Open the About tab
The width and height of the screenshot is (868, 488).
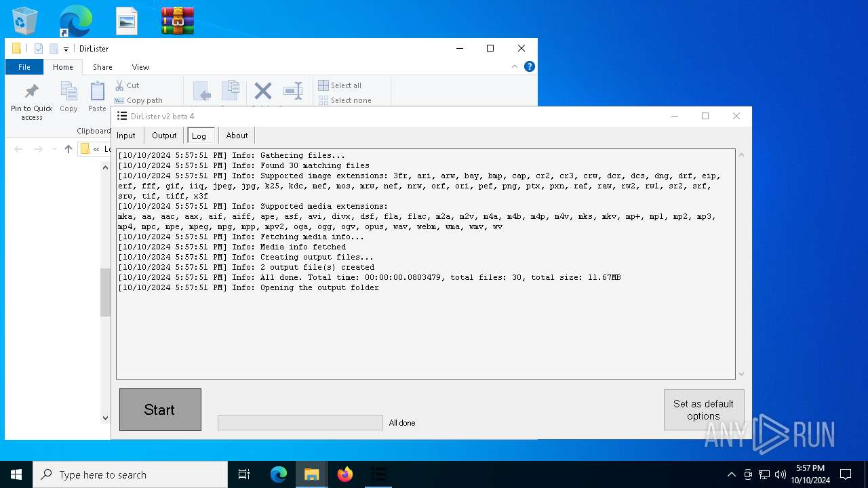[237, 136]
